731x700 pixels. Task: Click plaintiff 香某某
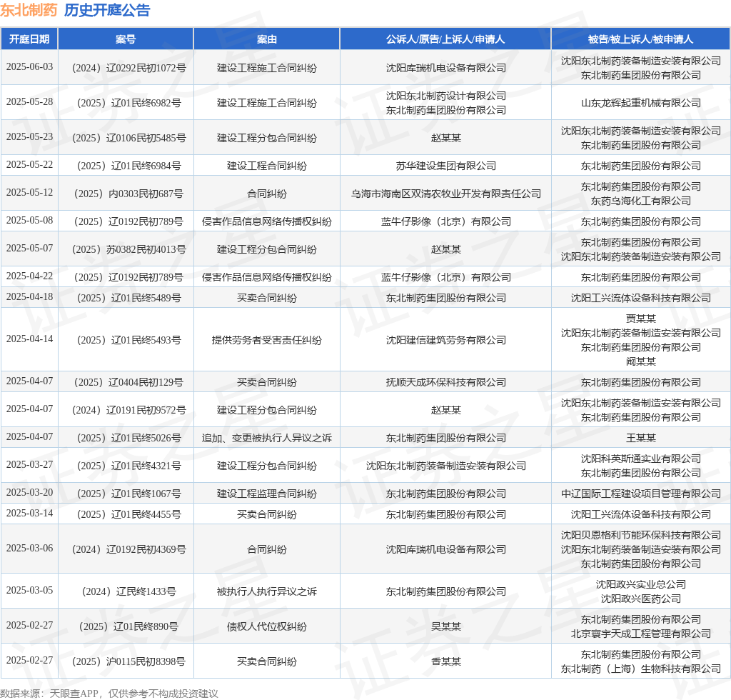(x=445, y=661)
